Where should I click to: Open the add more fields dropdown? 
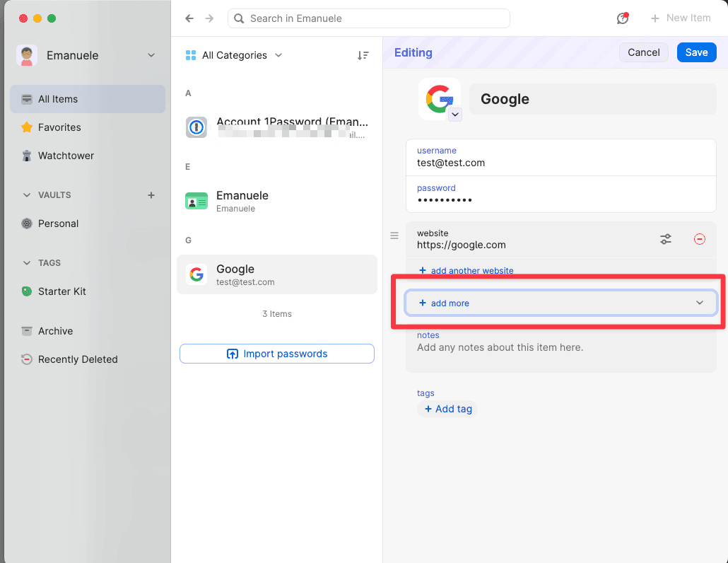561,303
